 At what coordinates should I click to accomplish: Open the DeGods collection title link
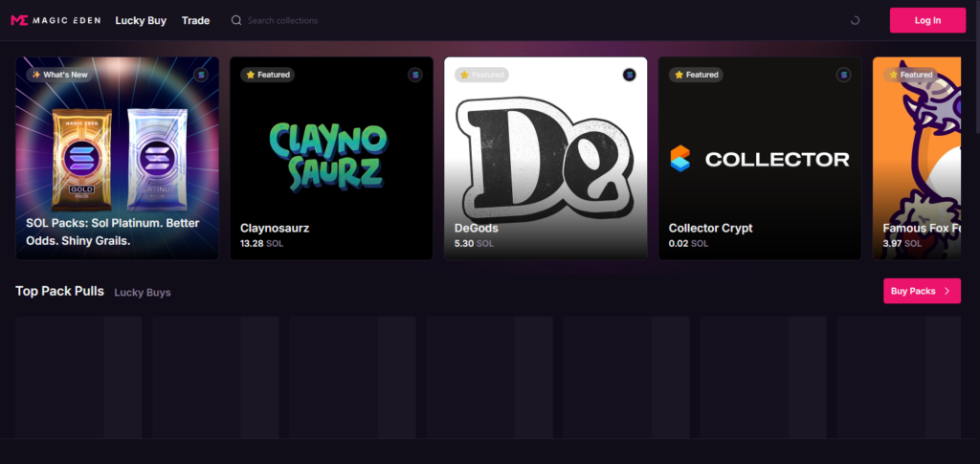[477, 229]
